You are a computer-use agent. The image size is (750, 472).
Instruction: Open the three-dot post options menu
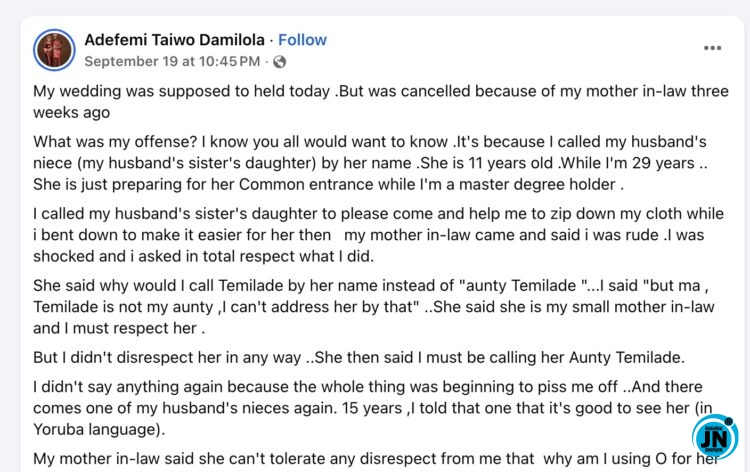[712, 48]
